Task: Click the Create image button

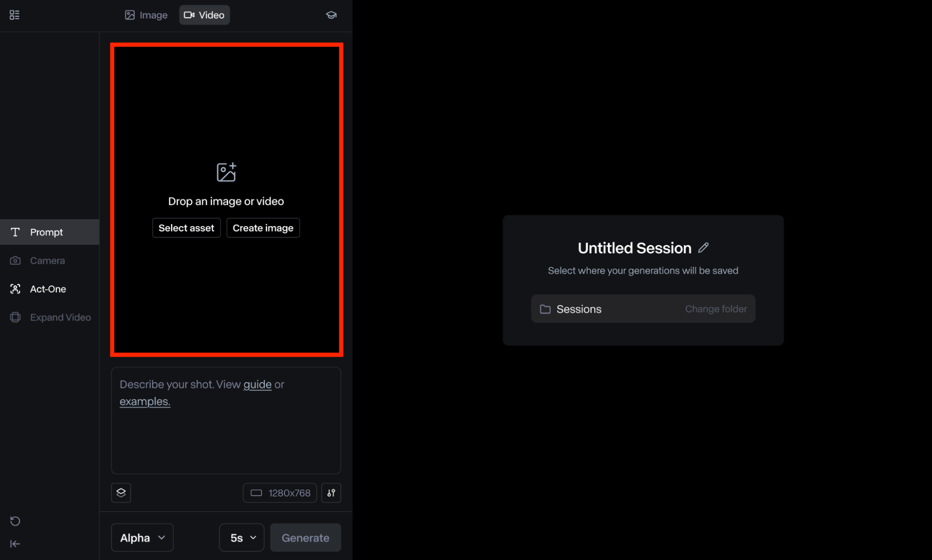Action: pos(263,228)
